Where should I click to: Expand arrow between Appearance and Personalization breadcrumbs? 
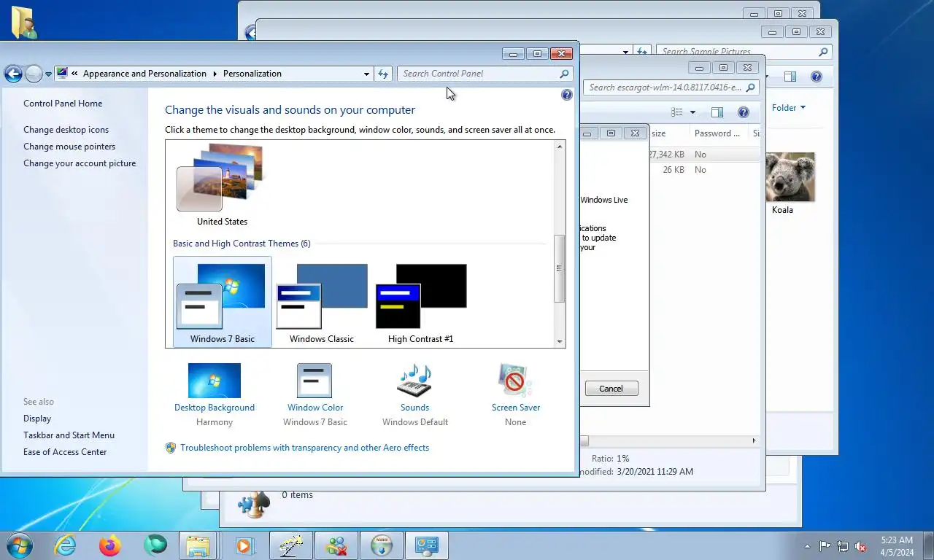tap(215, 74)
